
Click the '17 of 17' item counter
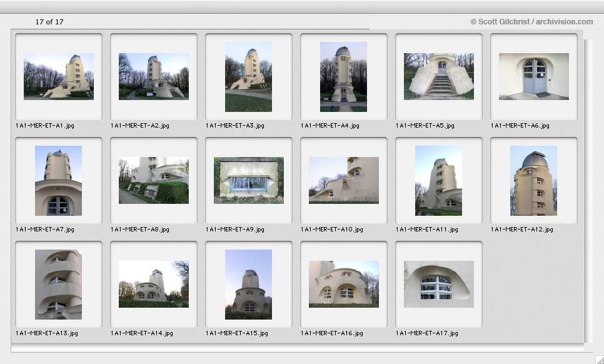[49, 22]
